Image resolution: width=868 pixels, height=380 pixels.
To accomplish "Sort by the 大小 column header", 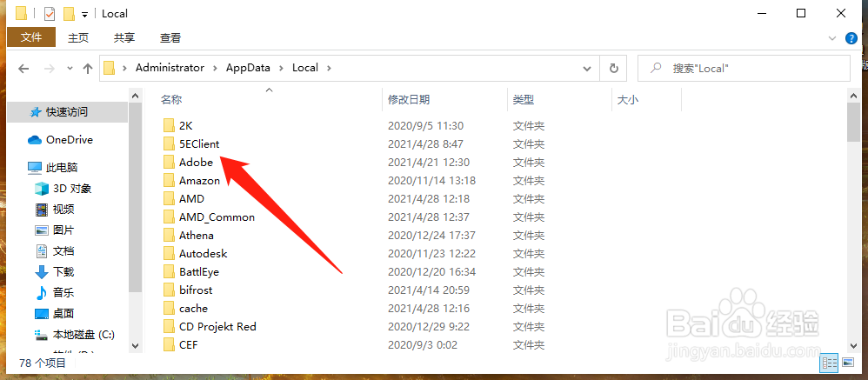I will [628, 100].
